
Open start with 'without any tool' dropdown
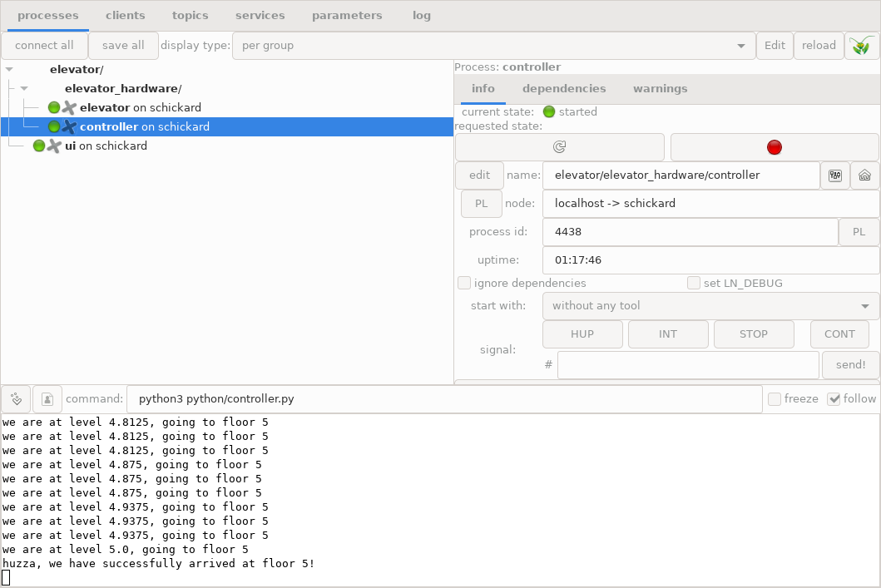(x=710, y=306)
